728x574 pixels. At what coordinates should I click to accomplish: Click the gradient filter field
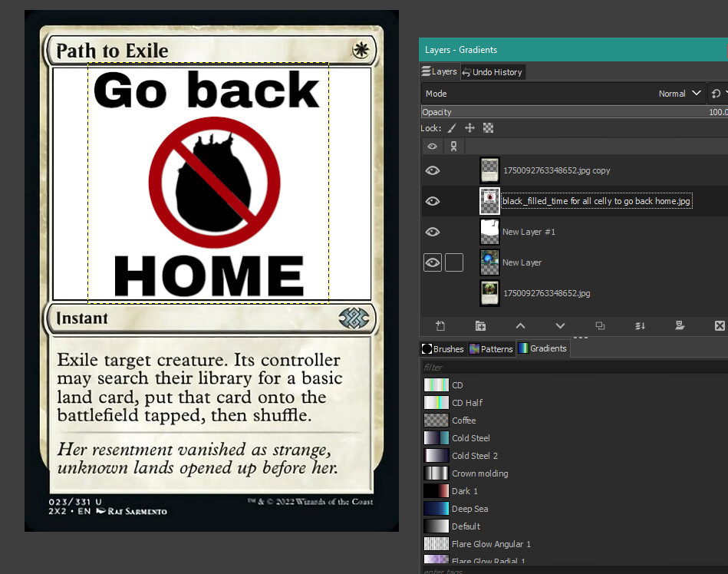pyautogui.click(x=575, y=368)
